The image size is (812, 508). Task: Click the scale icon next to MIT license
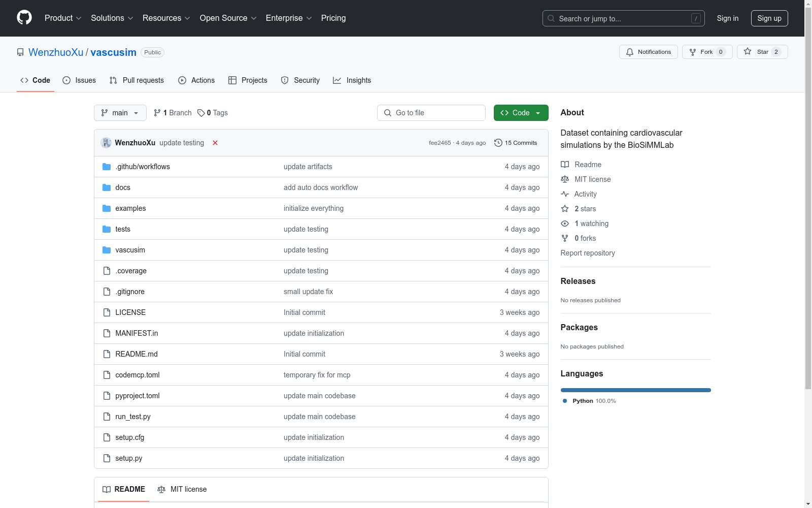tap(565, 179)
